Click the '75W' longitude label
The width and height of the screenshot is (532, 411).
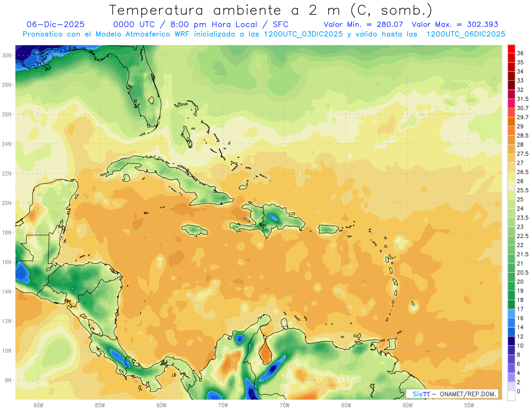point(223,405)
